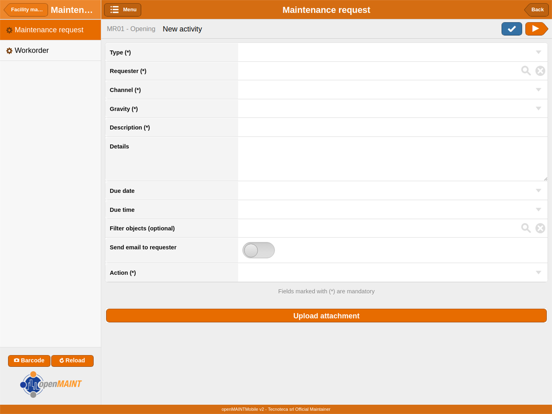Open the Menu button

pyautogui.click(x=123, y=10)
